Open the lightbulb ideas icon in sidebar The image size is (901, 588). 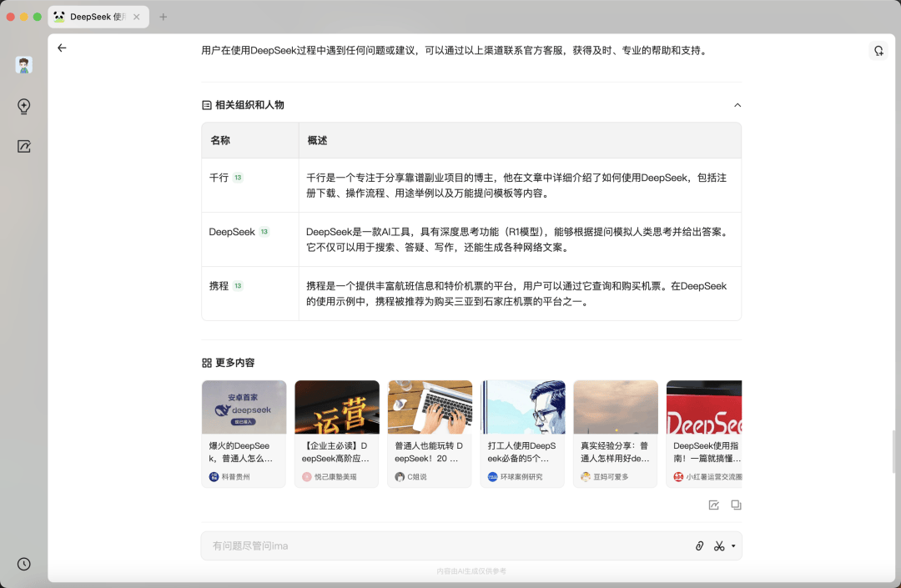pos(23,106)
